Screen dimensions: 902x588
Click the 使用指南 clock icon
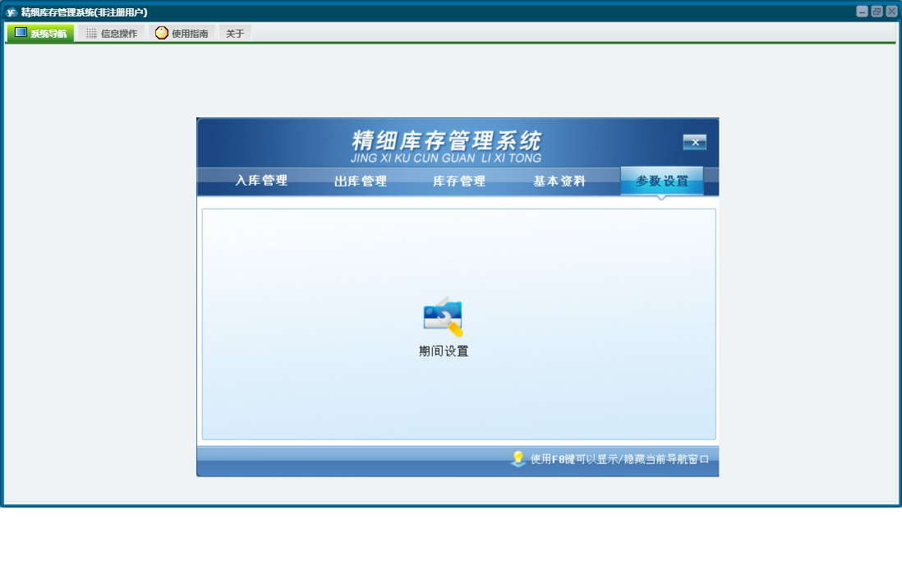point(162,33)
